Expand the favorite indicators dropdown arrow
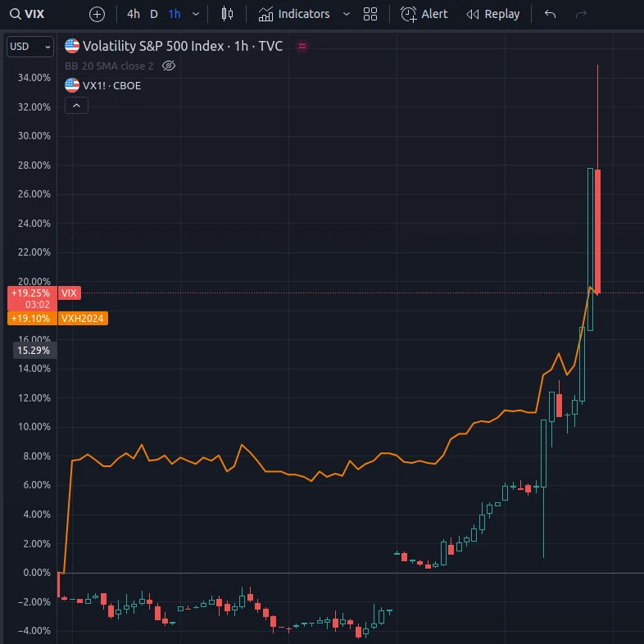 pyautogui.click(x=347, y=14)
